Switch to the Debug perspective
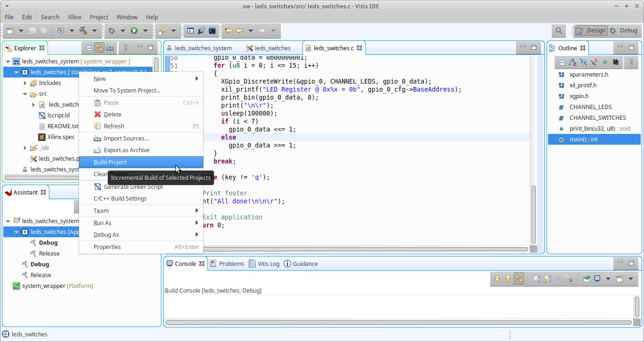The height and width of the screenshot is (342, 644). click(624, 31)
